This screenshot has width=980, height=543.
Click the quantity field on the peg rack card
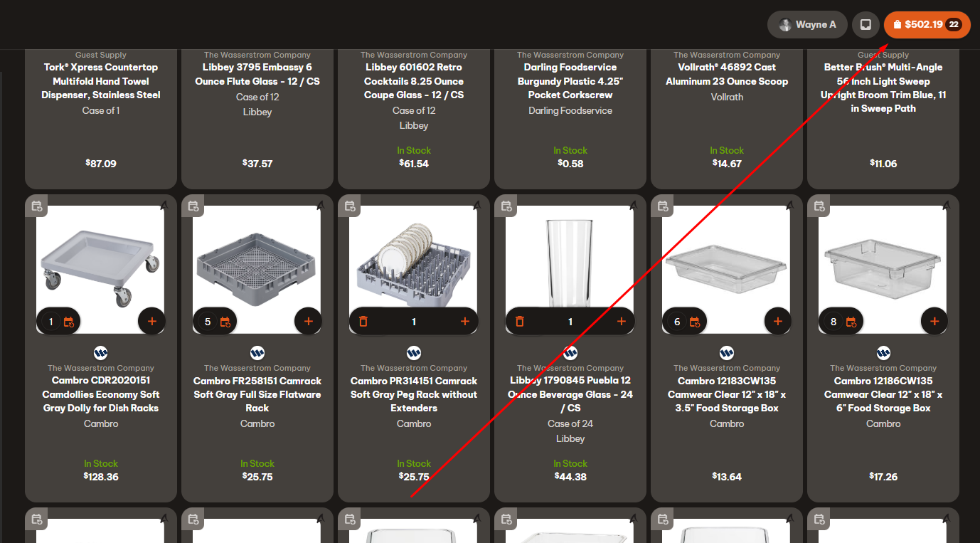pos(414,322)
